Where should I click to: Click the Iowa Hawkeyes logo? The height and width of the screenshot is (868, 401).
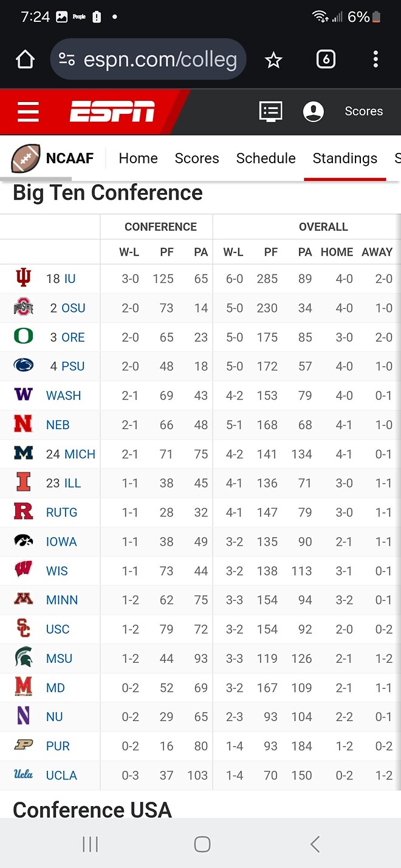23,541
